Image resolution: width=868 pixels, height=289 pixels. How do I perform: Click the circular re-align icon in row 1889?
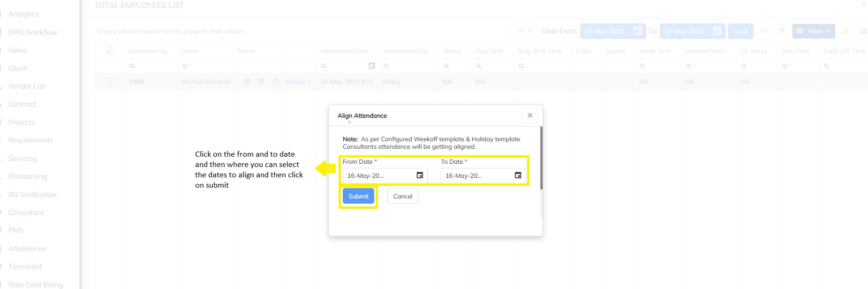coord(275,82)
